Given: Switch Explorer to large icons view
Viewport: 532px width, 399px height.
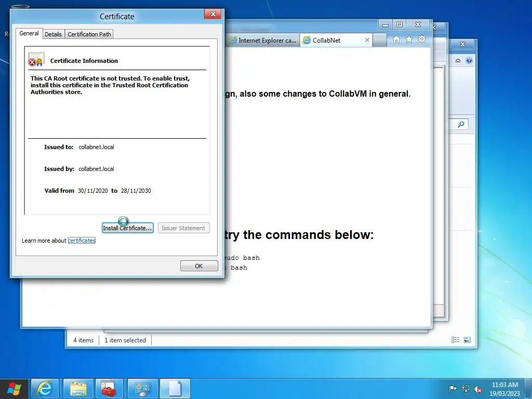Looking at the screenshot, I should [x=467, y=340].
